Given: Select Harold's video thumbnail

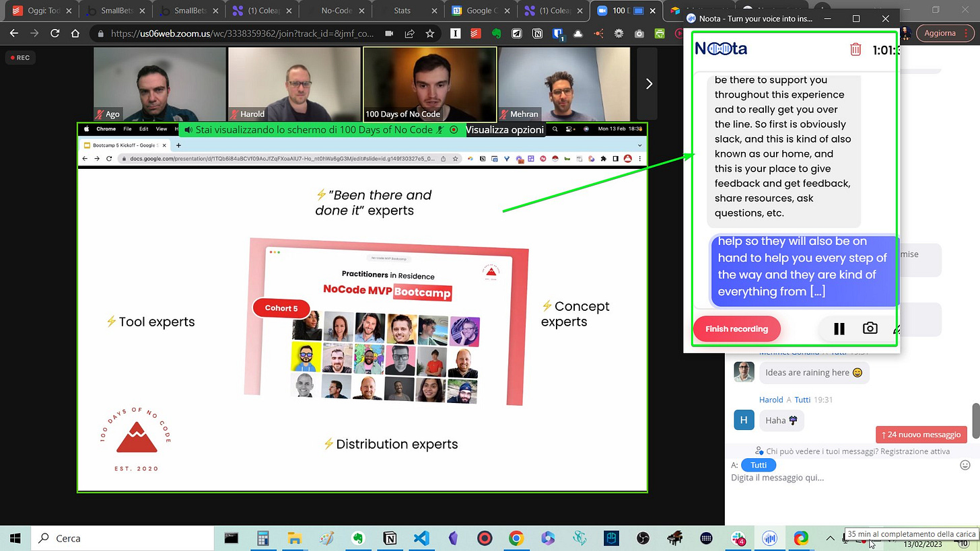Looking at the screenshot, I should coord(294,83).
